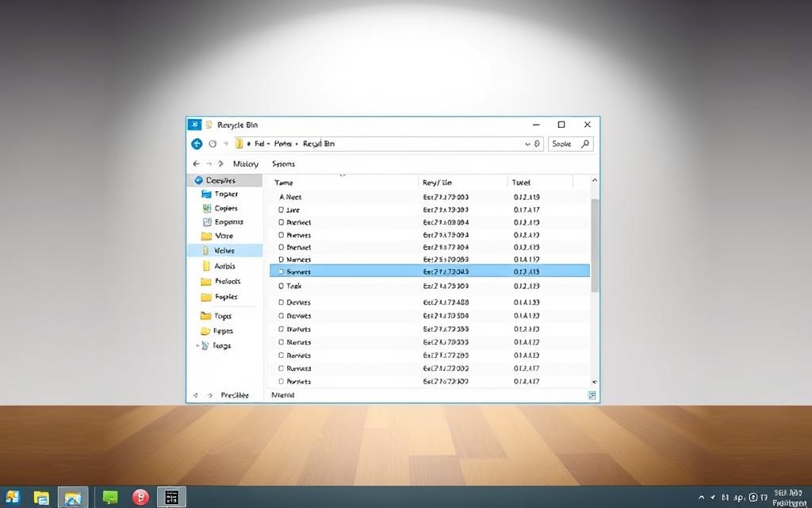The width and height of the screenshot is (812, 508).
Task: Tick checkbox of bottom Rentets row
Action: pos(282,382)
